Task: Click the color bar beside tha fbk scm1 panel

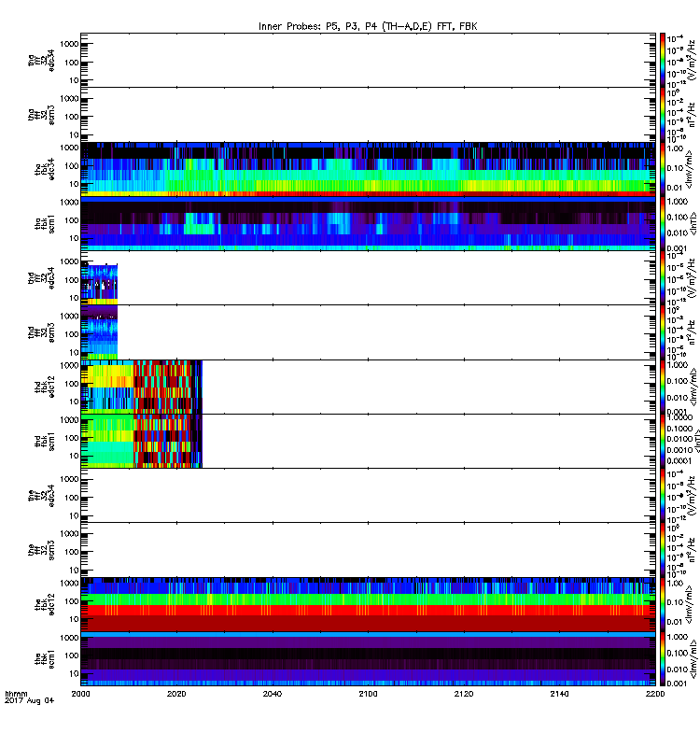Action: tap(663, 223)
